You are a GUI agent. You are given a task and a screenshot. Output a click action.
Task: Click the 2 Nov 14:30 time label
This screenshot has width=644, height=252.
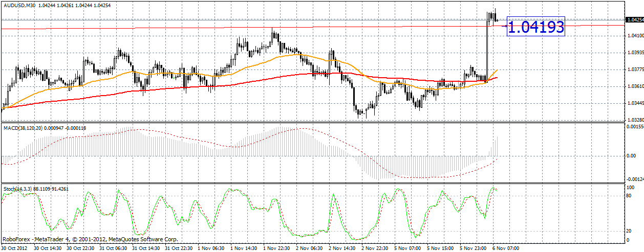click(x=341, y=248)
